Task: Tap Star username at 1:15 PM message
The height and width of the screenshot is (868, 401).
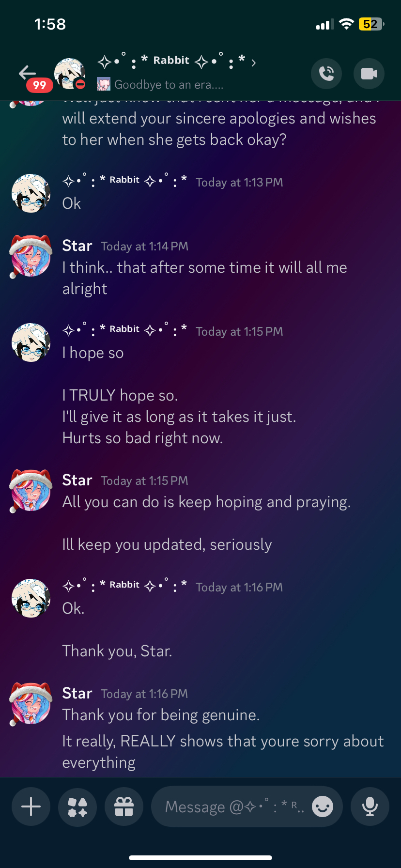Action: pyautogui.click(x=77, y=480)
